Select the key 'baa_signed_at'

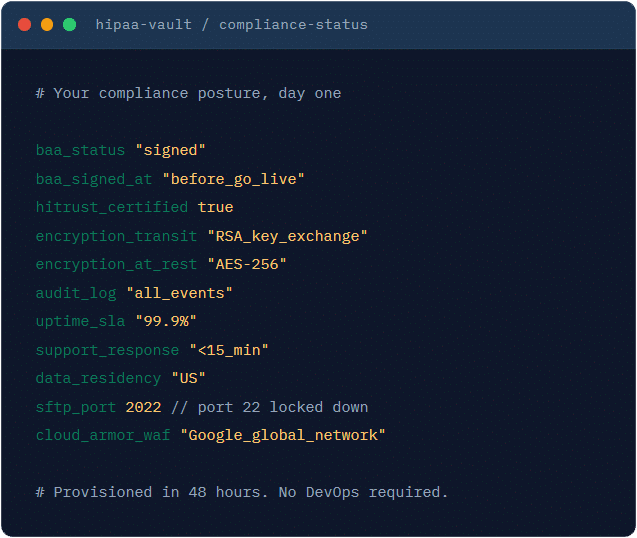click(94, 179)
